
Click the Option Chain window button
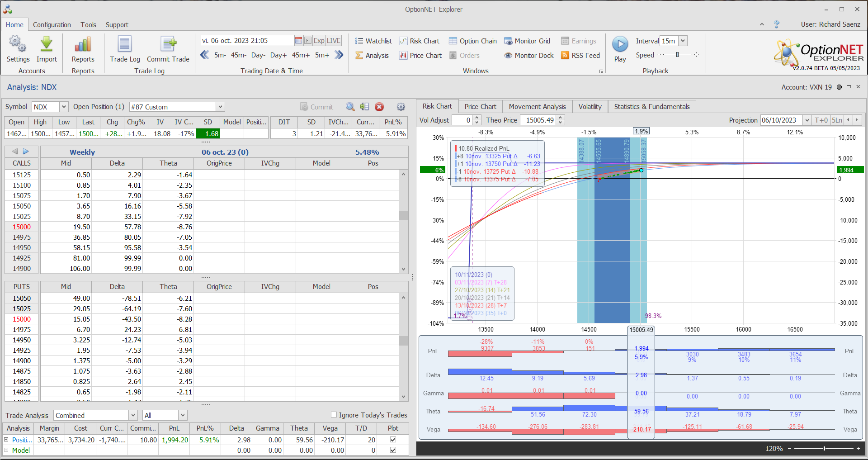473,41
